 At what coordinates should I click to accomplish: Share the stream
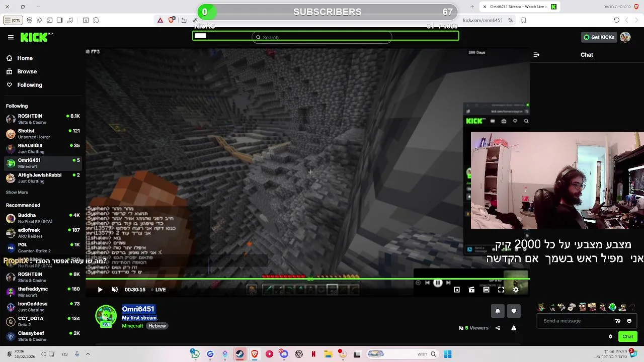[498, 328]
